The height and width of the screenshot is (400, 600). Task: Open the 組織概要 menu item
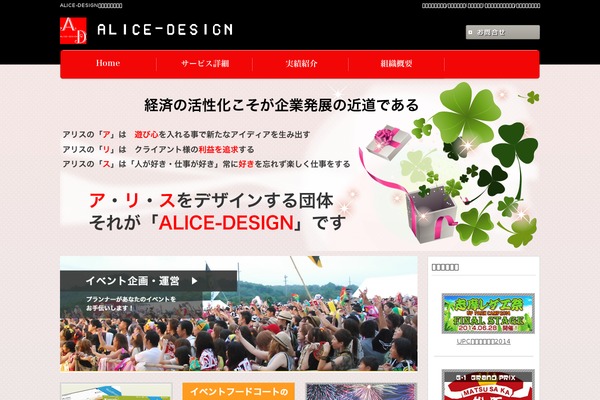(x=396, y=64)
